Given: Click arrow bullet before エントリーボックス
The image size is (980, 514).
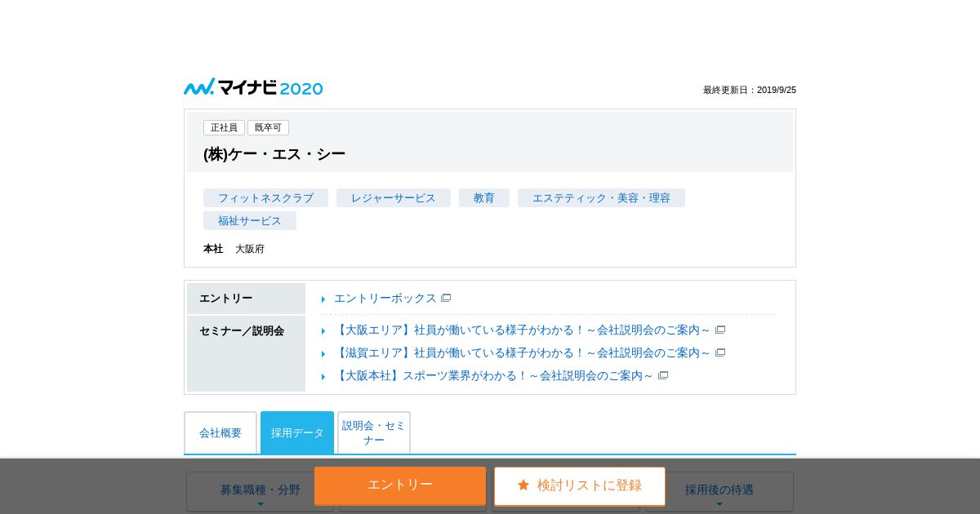Looking at the screenshot, I should (x=323, y=299).
